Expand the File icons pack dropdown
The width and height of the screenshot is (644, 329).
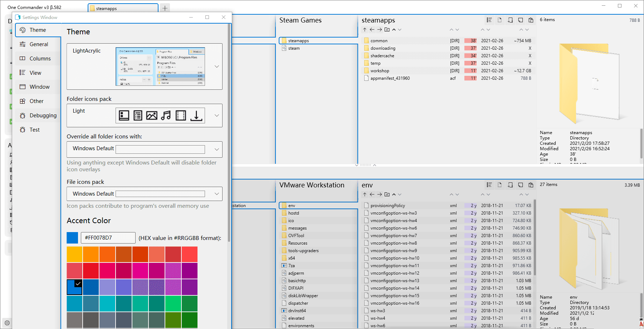(x=216, y=194)
